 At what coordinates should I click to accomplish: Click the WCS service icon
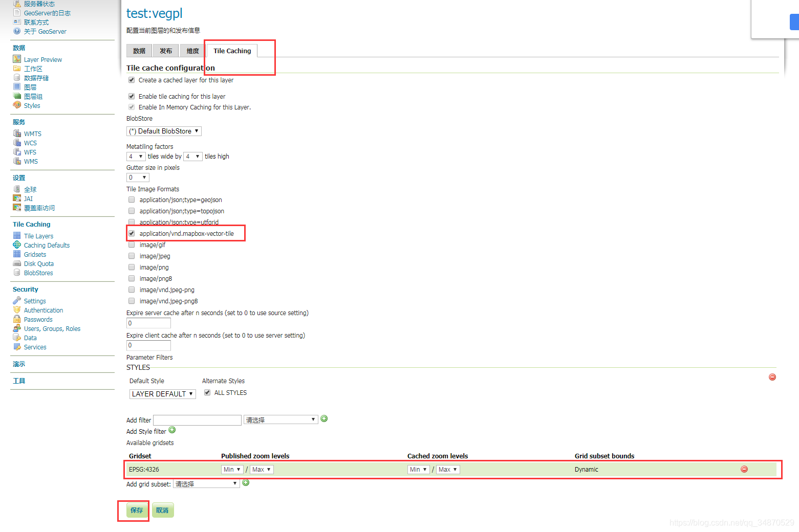pyautogui.click(x=17, y=143)
